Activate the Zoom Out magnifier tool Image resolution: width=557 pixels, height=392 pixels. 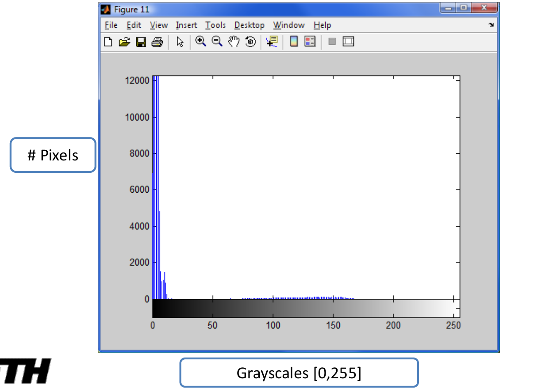click(x=217, y=42)
